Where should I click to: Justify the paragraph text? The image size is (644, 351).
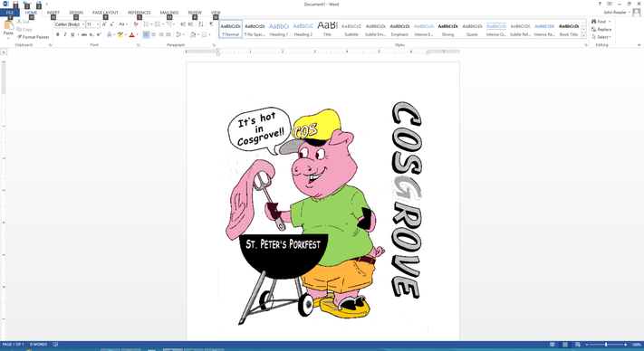168,35
